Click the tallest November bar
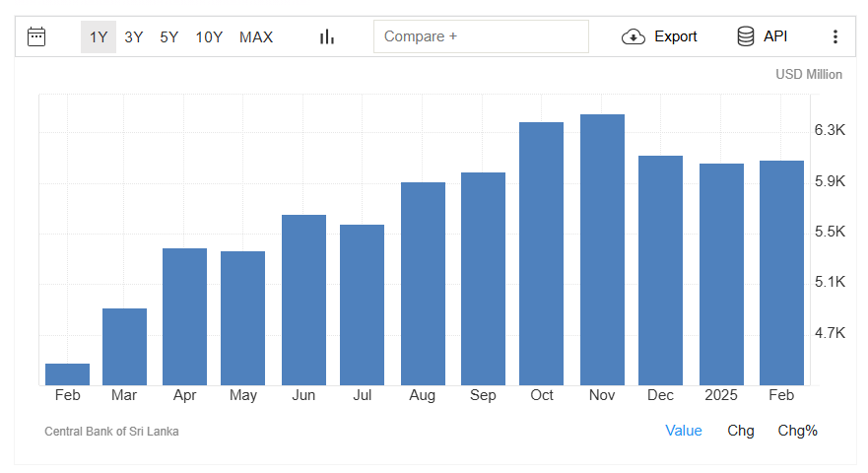The image size is (868, 473). pos(602,249)
